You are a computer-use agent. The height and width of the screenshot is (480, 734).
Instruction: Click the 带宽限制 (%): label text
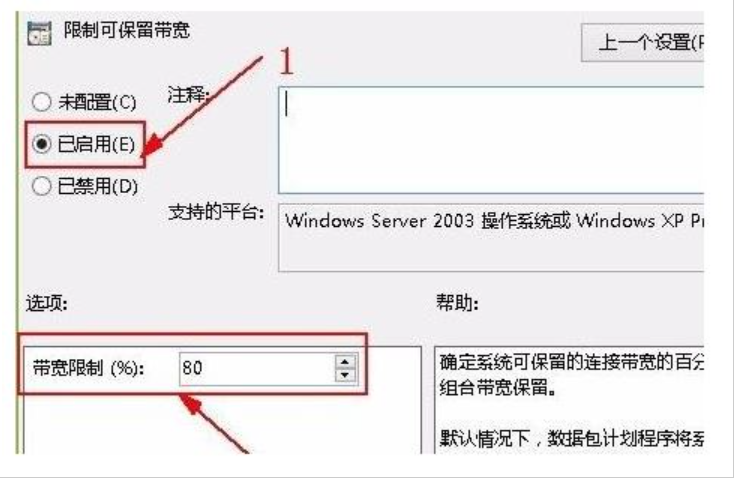88,368
